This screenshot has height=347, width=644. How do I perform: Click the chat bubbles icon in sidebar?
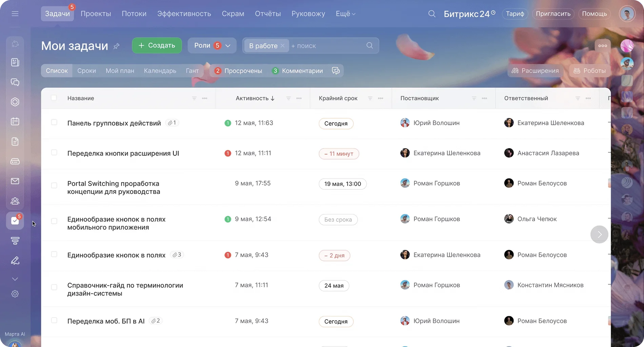tap(15, 82)
